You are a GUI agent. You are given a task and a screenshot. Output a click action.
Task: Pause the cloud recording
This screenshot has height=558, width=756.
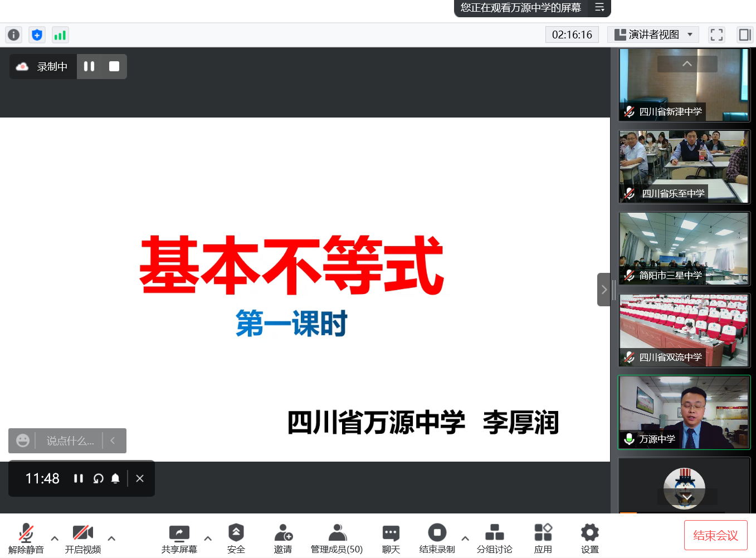click(89, 66)
